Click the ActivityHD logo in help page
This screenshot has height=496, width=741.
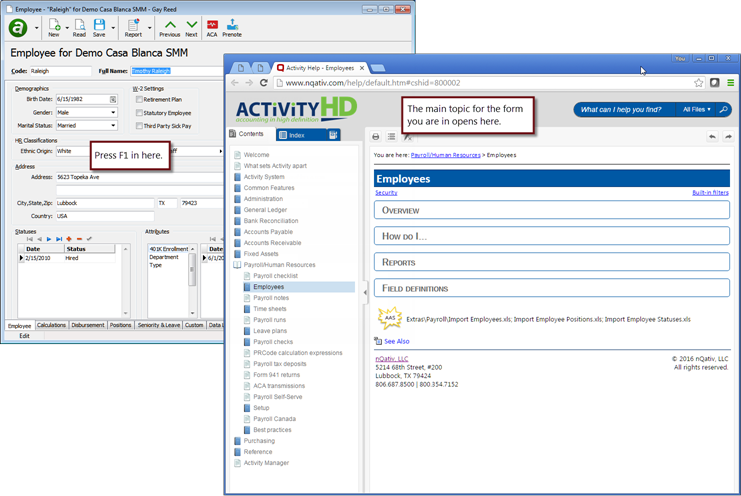click(296, 110)
